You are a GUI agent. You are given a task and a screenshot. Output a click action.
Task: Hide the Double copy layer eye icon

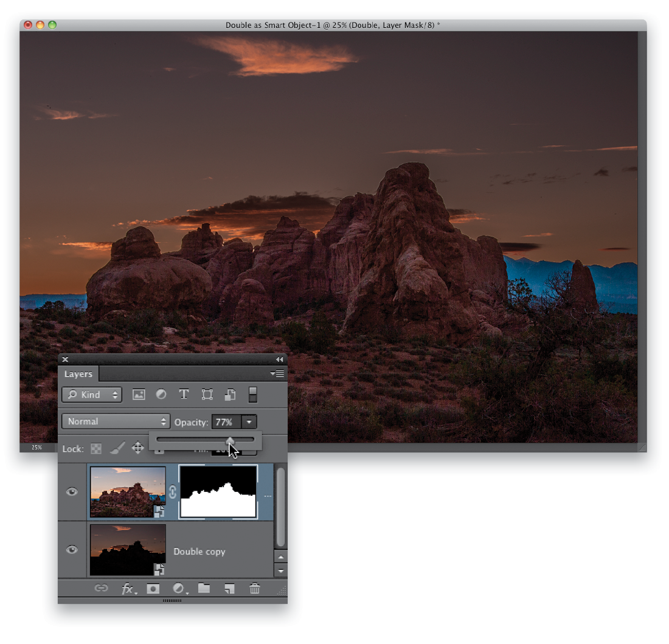[x=72, y=549]
